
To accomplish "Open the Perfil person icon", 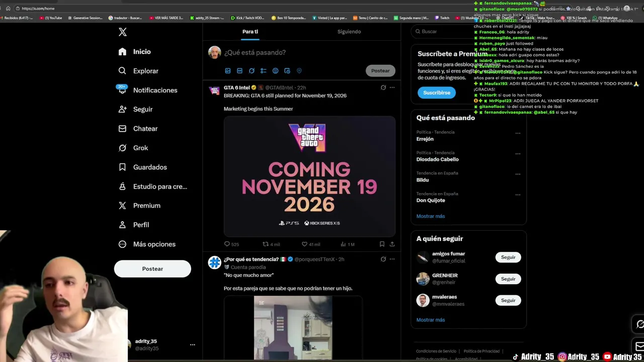I will point(122,225).
